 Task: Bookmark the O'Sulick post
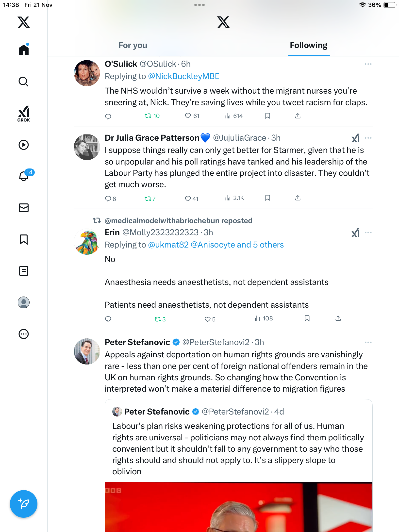tap(268, 116)
